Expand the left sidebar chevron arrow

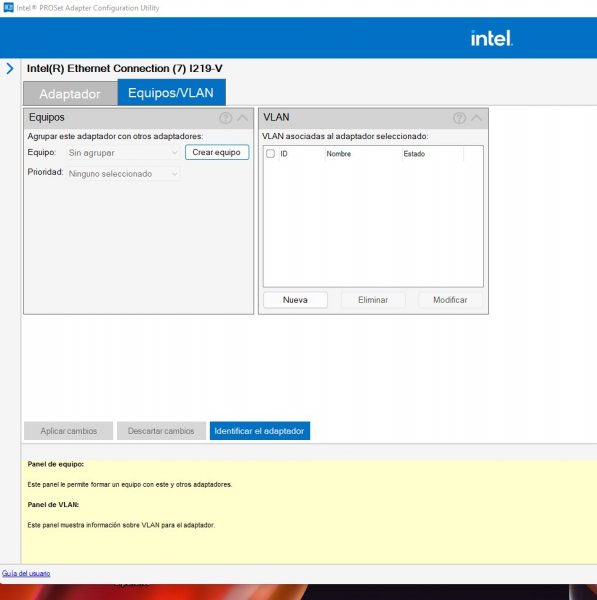[10, 69]
